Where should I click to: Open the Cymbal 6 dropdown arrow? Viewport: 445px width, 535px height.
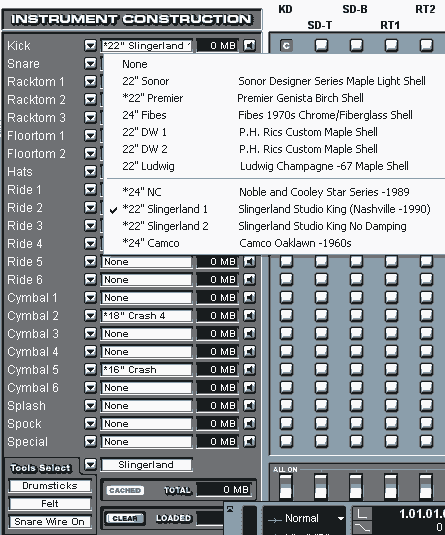click(x=90, y=388)
